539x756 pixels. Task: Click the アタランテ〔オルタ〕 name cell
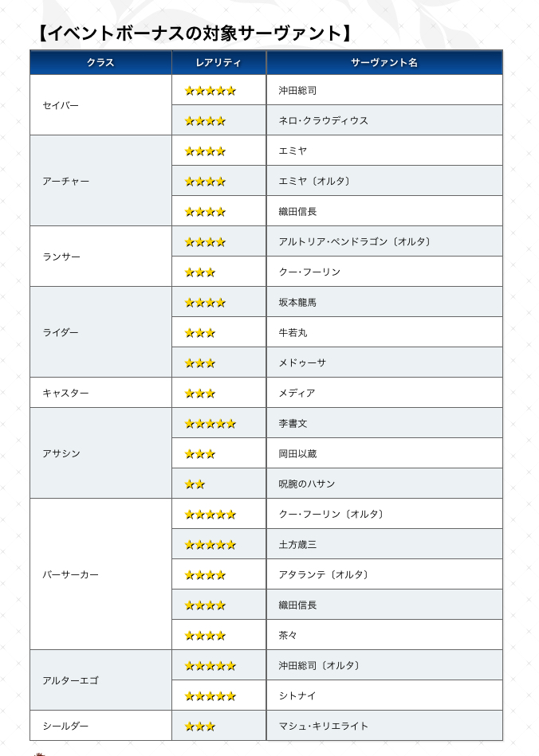[324, 575]
